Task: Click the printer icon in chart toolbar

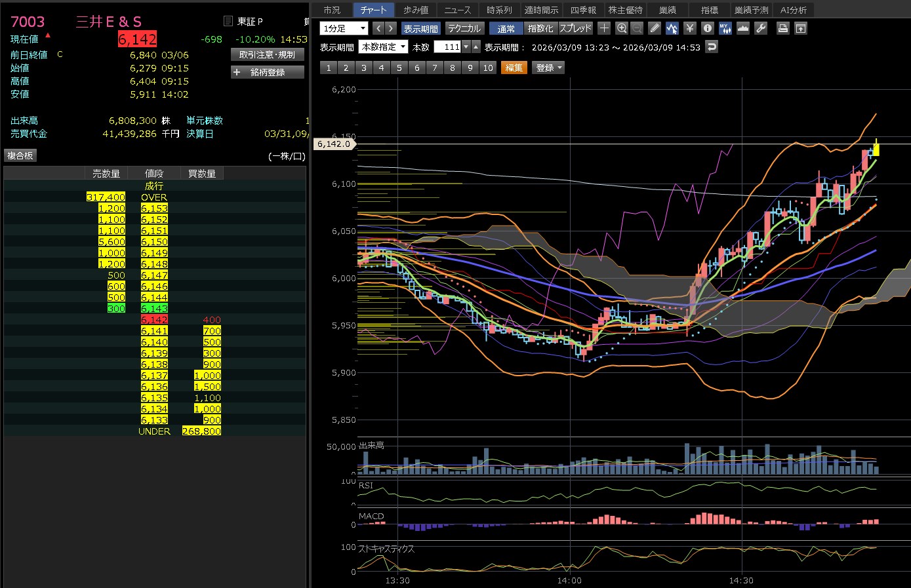Action: (x=782, y=28)
